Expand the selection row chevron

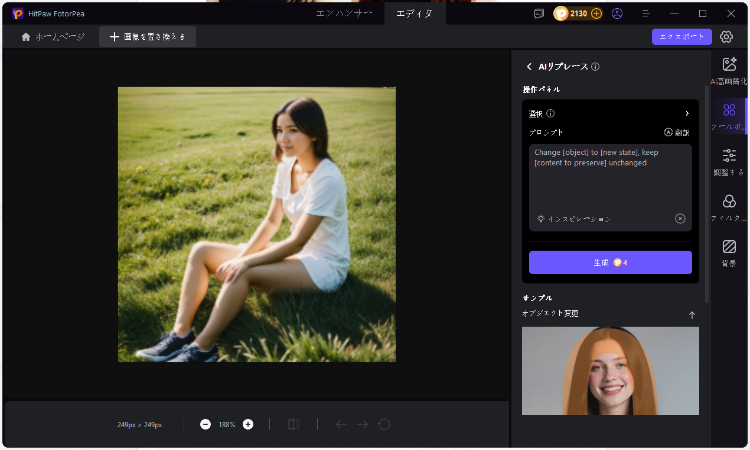tap(686, 113)
